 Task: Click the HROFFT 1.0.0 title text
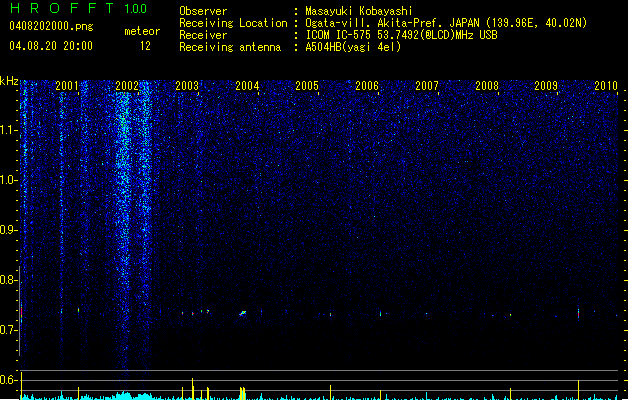(x=78, y=8)
